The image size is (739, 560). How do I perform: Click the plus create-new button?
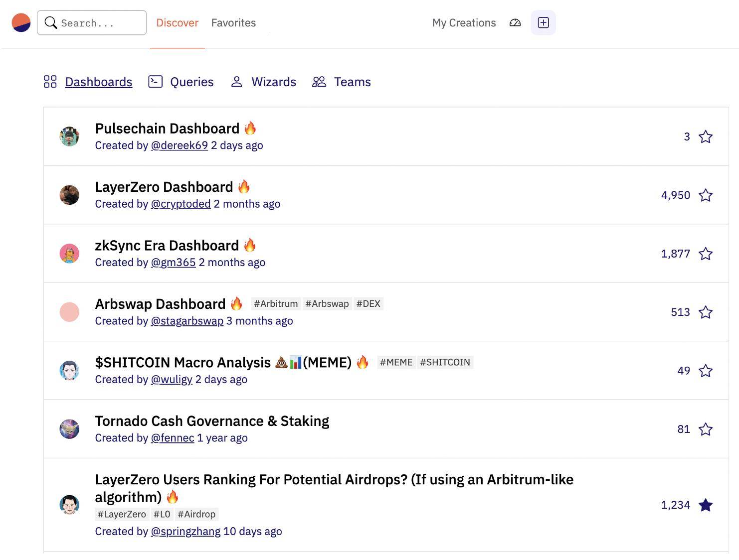[x=544, y=22]
